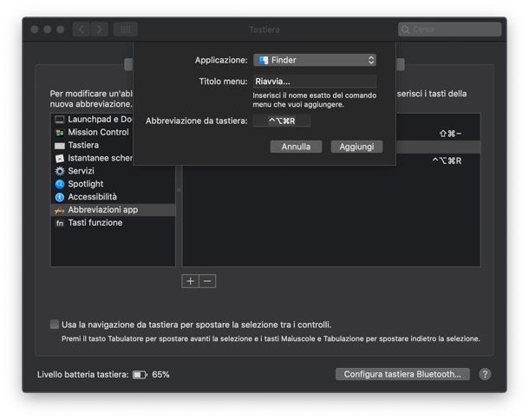This screenshot has width=529, height=420.
Task: Click the search magnifier icon
Action: (x=406, y=30)
